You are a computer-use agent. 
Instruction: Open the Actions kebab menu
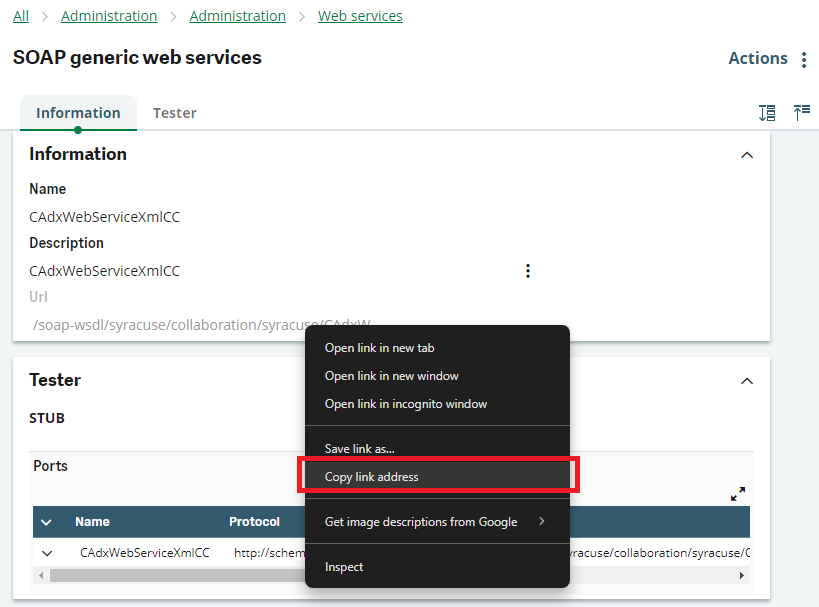coord(804,59)
